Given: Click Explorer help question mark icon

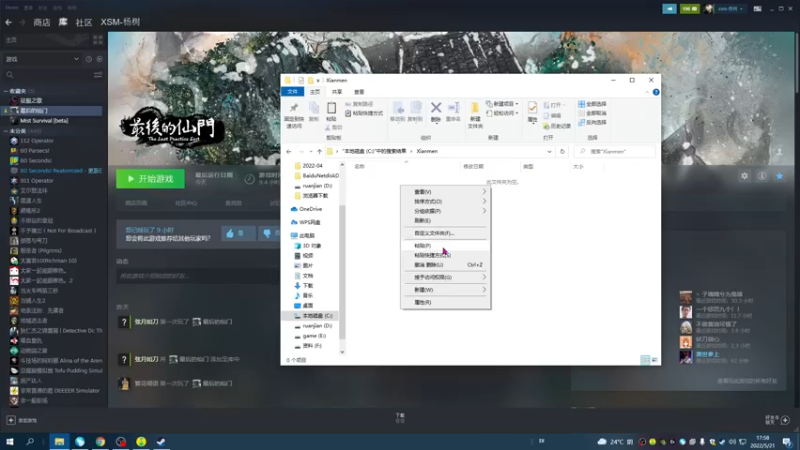Looking at the screenshot, I should point(656,92).
